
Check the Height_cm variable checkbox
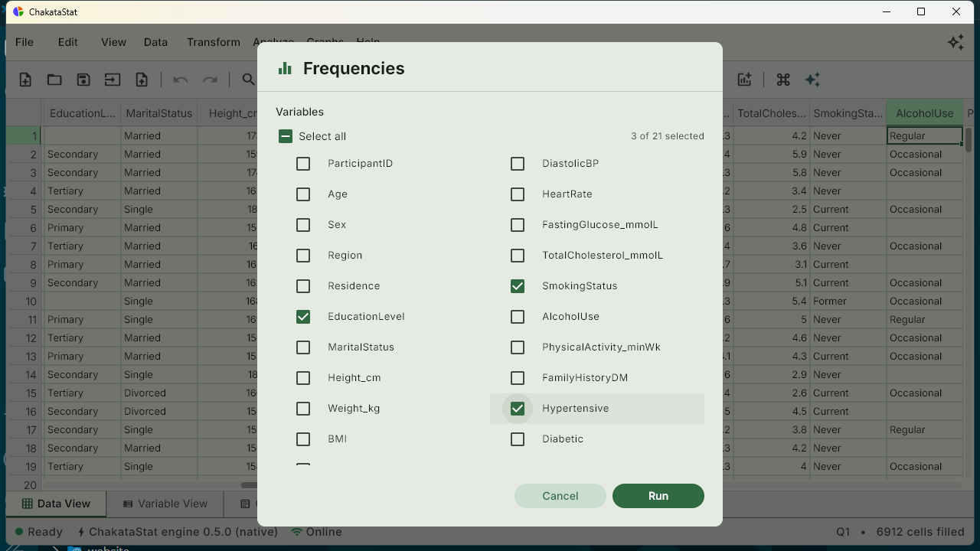303,377
